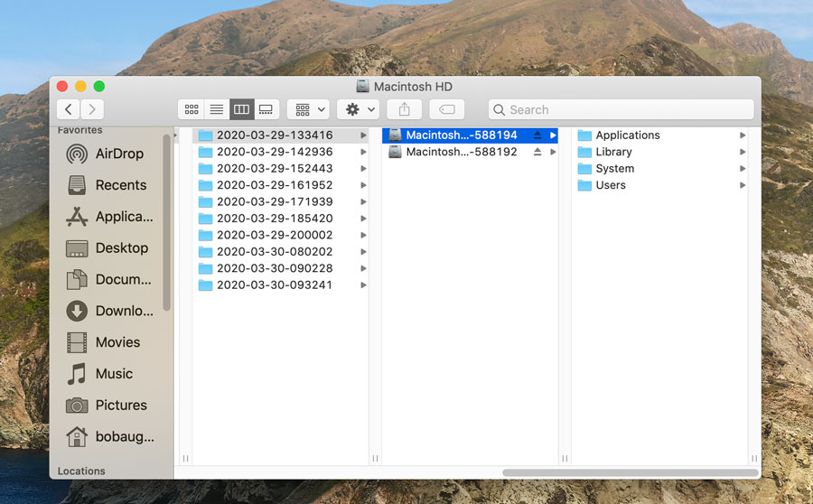Expand arrow beside System folder
The image size is (813, 504).
743,169
